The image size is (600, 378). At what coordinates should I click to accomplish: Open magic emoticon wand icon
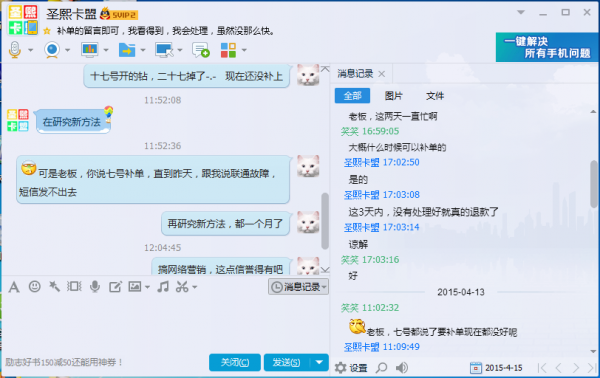[54, 286]
